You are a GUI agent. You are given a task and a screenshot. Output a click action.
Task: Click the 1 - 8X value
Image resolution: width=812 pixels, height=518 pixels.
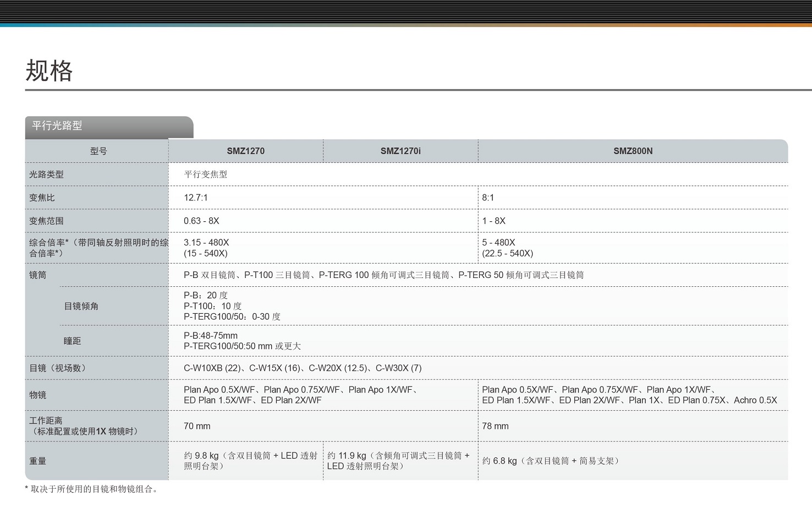pyautogui.click(x=493, y=221)
